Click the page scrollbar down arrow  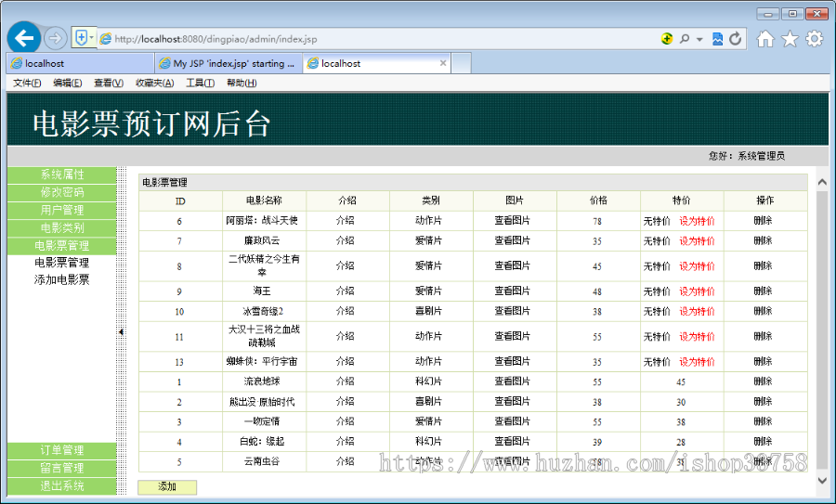click(822, 480)
